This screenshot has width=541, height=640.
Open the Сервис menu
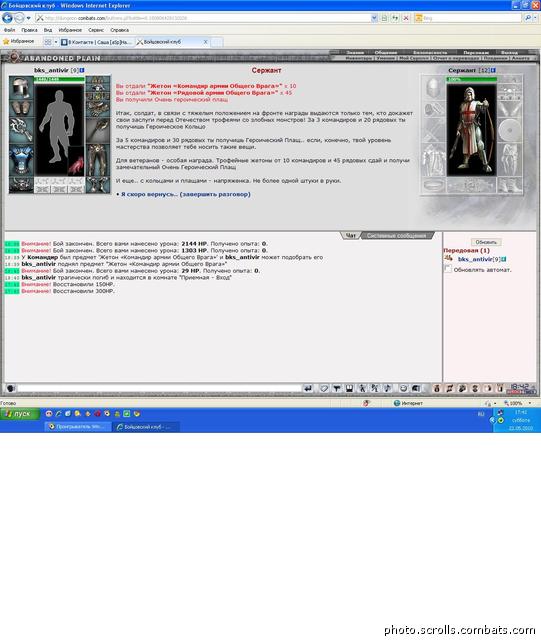pos(96,30)
